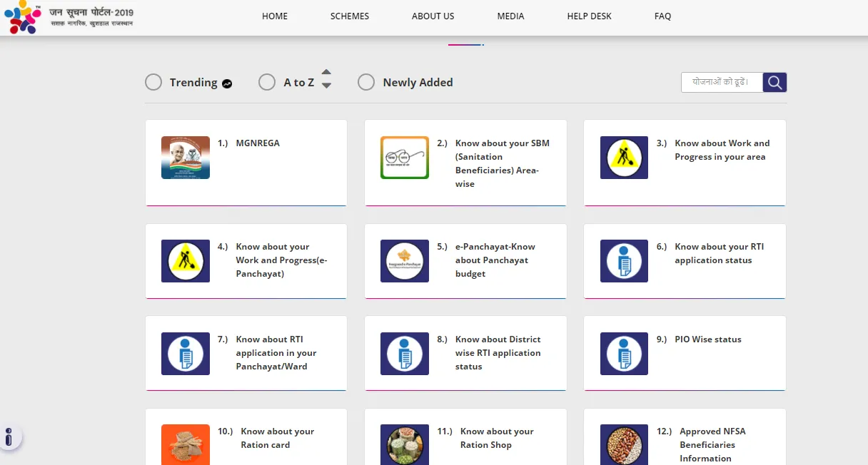Click the RTI application in Panchayat/Ward icon
This screenshot has height=465, width=868.
[186, 354]
